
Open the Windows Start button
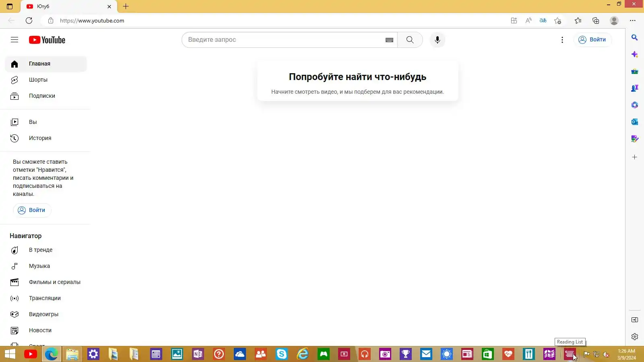(x=10, y=354)
